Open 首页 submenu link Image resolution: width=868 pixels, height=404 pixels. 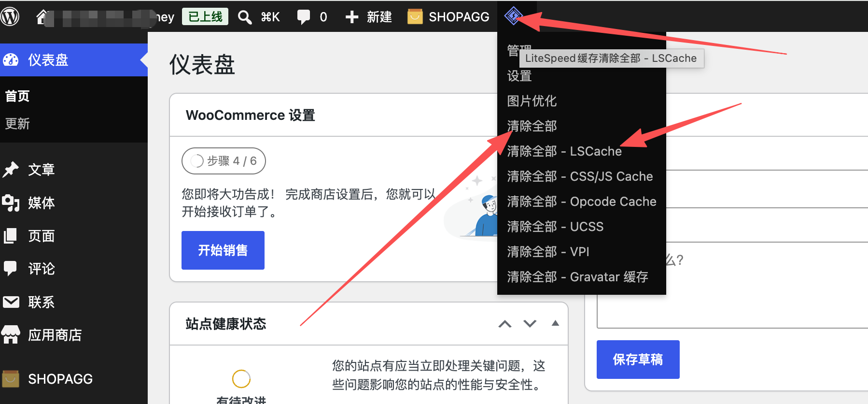point(17,96)
